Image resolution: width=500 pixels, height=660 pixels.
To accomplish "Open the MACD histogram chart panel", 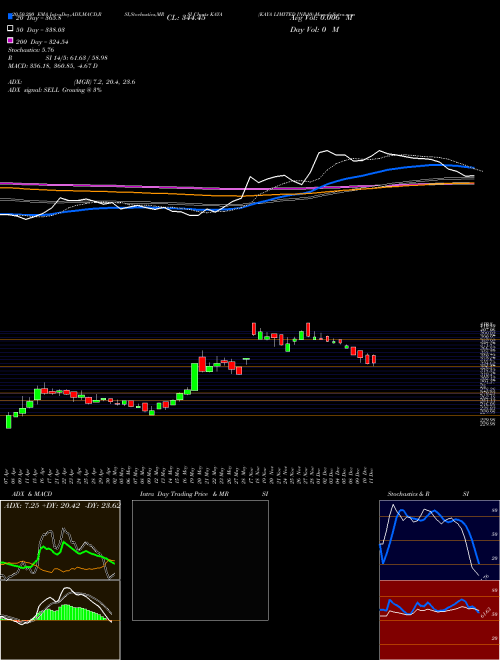I will coord(60,620).
